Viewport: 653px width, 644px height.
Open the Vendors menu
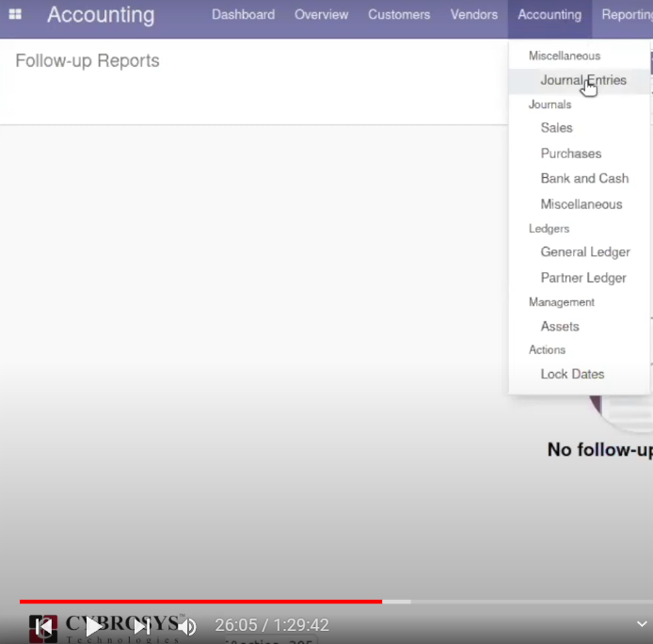(474, 14)
